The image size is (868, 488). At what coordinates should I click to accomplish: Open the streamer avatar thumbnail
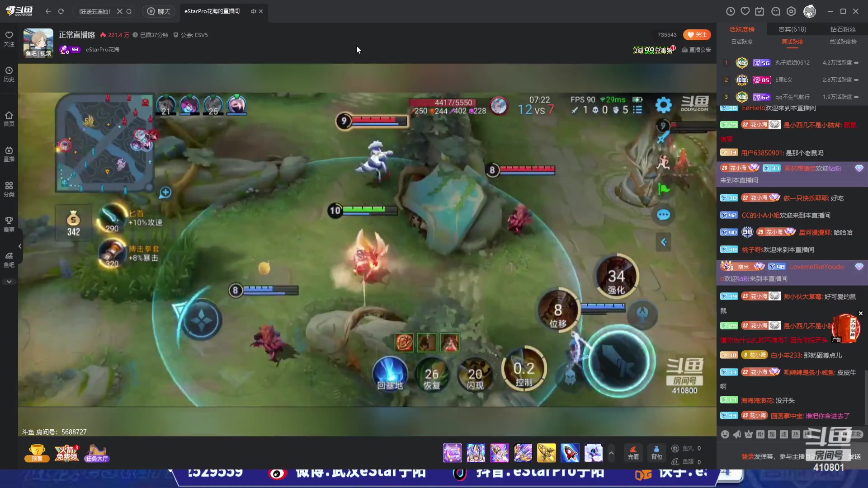pos(38,42)
